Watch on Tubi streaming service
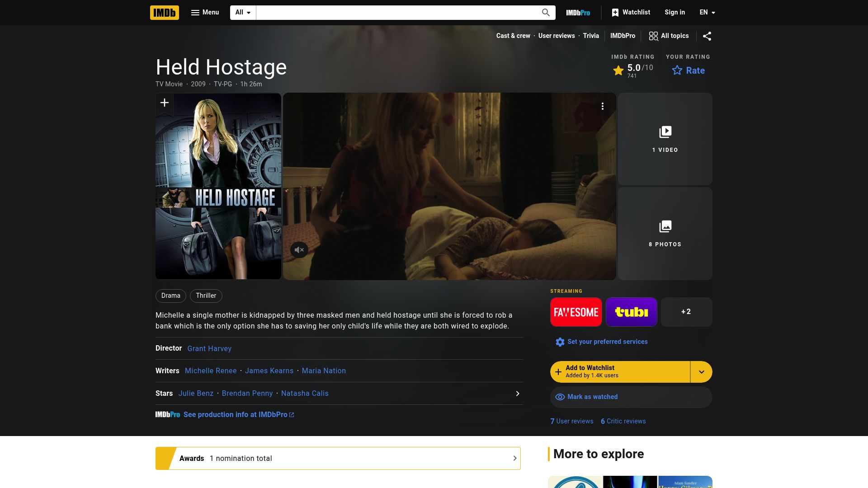Screen dimensions: 868x488 coord(631,312)
